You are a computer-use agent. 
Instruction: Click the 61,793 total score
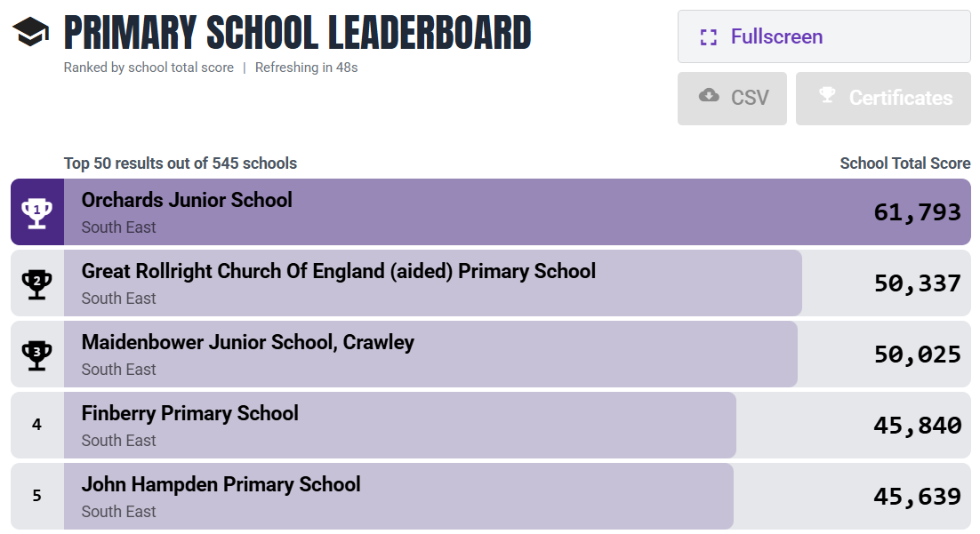[x=917, y=212]
